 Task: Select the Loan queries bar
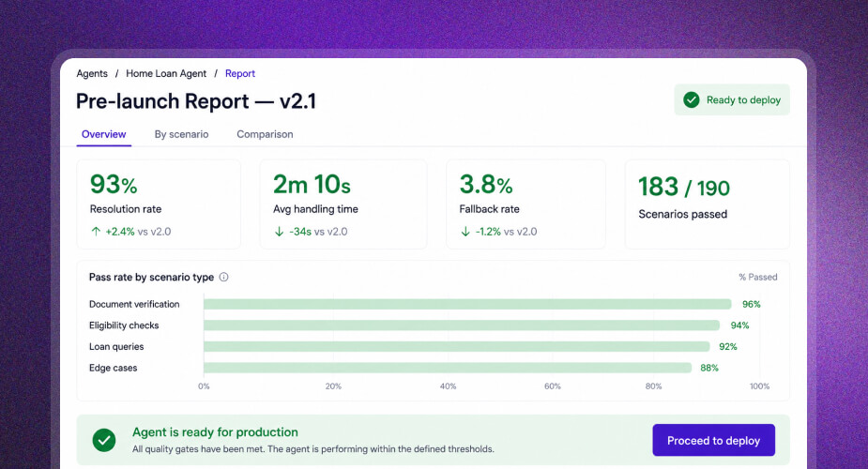pos(457,347)
